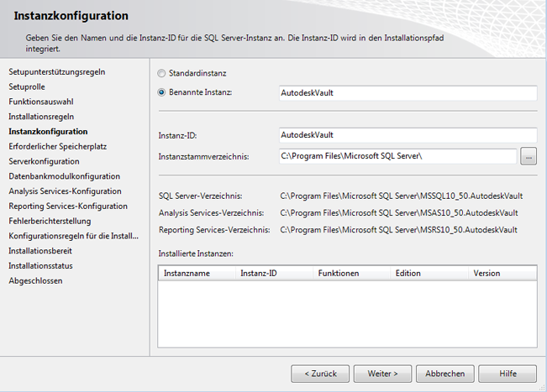Click the Instanzname column header
This screenshot has width=547, height=392.
197,273
